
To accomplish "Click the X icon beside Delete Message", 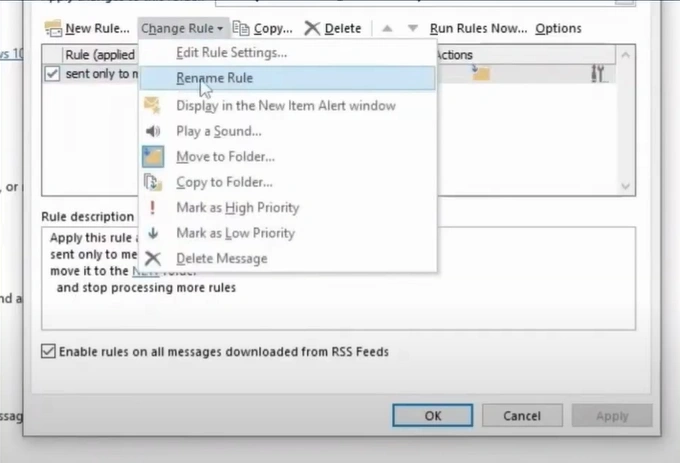I will (153, 259).
